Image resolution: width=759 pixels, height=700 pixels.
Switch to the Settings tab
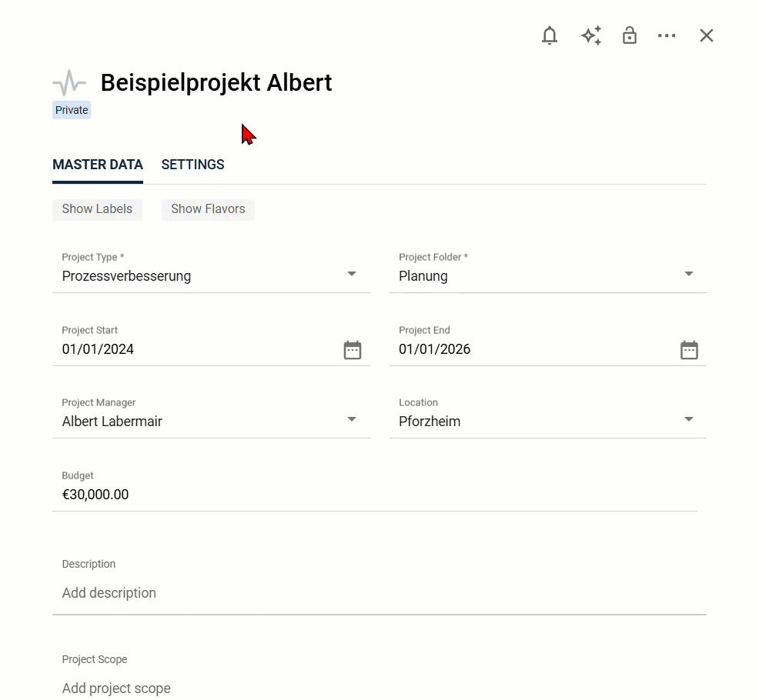192,165
